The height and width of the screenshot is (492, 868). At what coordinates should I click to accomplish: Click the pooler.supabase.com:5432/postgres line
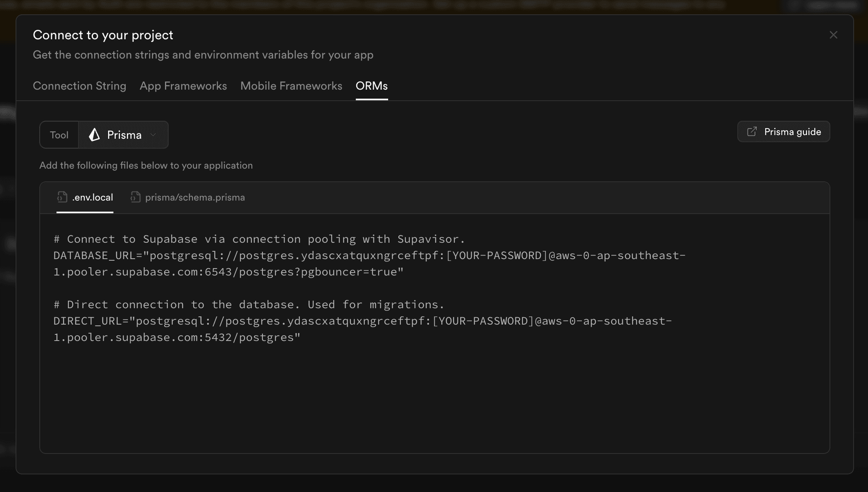177,337
